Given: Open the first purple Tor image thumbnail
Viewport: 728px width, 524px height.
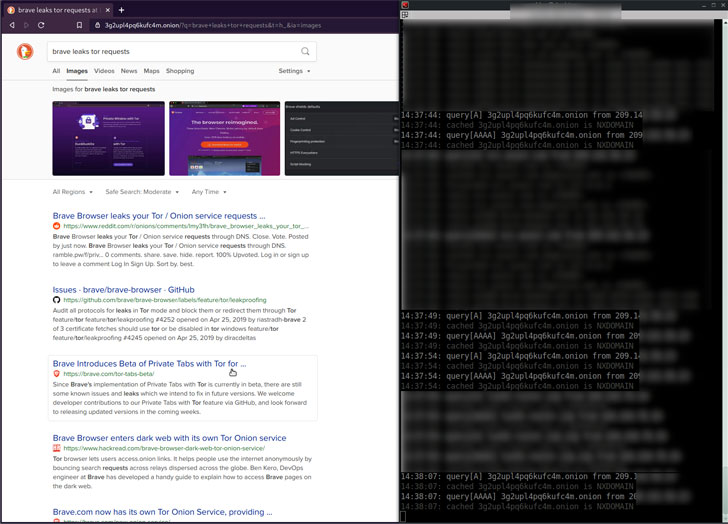Looking at the screenshot, I should 108,138.
